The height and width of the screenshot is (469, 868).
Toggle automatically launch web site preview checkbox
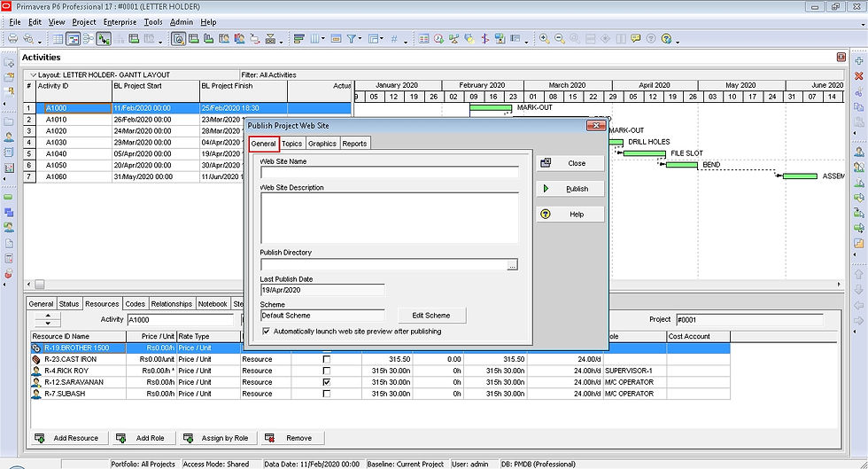tap(267, 331)
